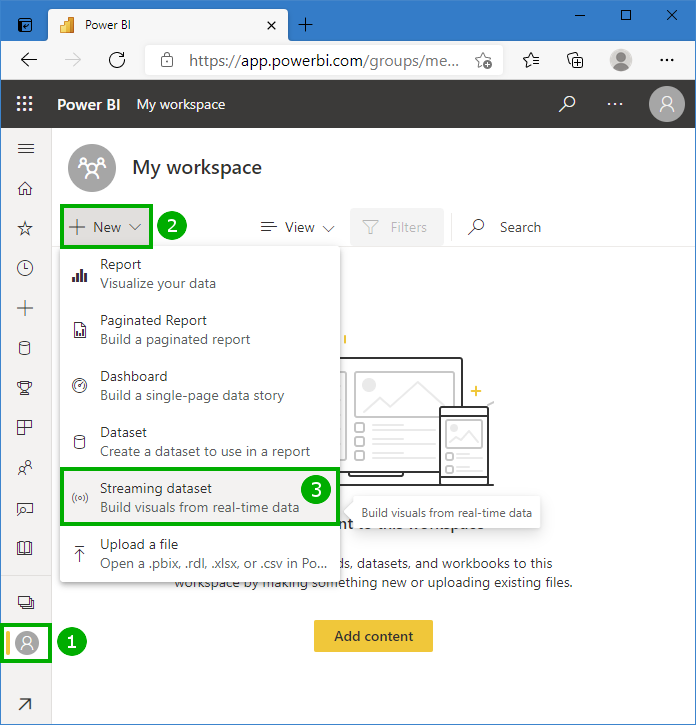
Task: Add this page to favorites star icon
Action: [483, 60]
